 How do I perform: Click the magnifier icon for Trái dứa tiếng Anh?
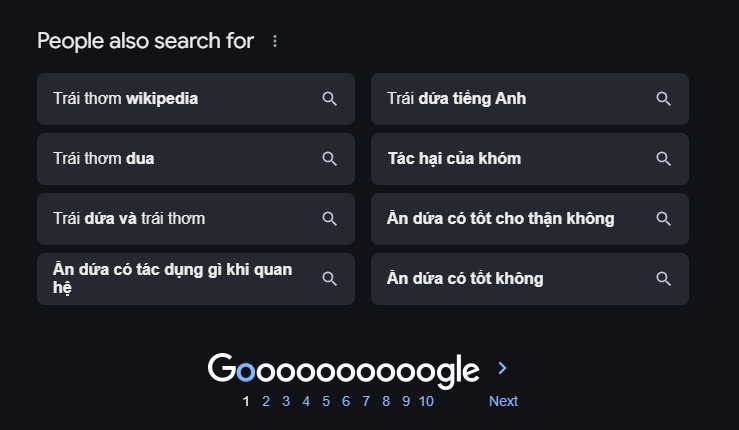(x=663, y=99)
